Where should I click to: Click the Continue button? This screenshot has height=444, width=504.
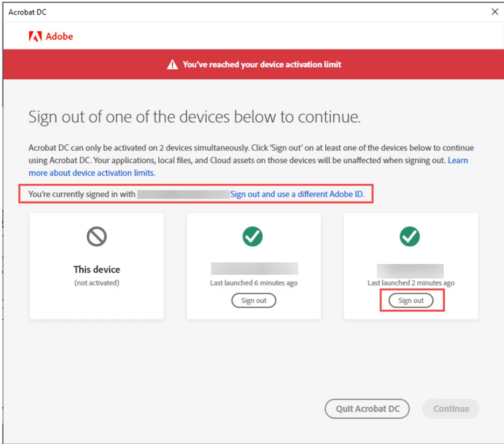point(451,408)
